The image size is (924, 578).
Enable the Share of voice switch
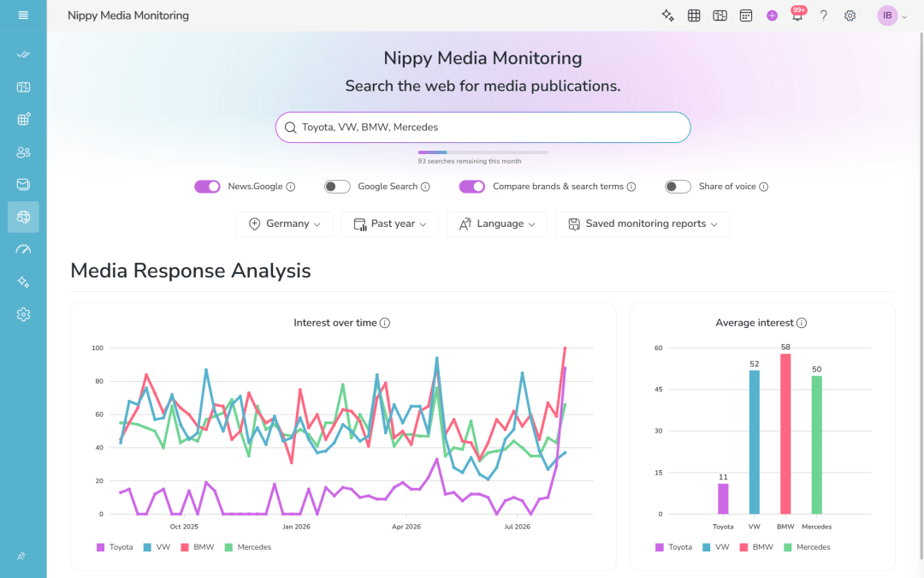tap(678, 187)
